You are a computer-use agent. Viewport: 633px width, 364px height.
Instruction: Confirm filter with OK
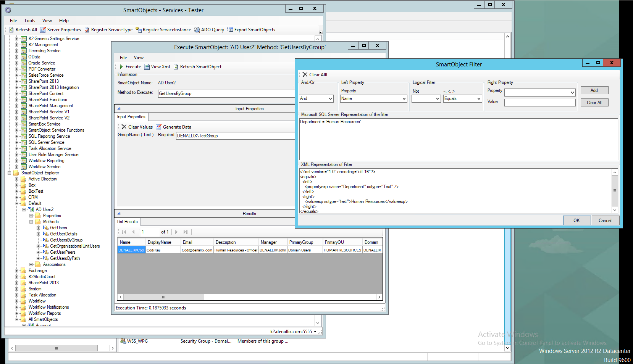(576, 221)
